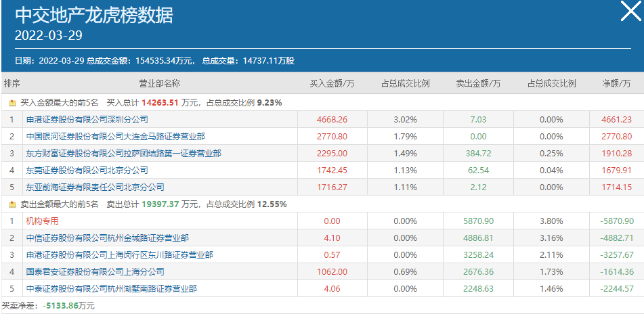The image size is (644, 314).
Task: Select the 机构专用 entry
Action: point(42,221)
